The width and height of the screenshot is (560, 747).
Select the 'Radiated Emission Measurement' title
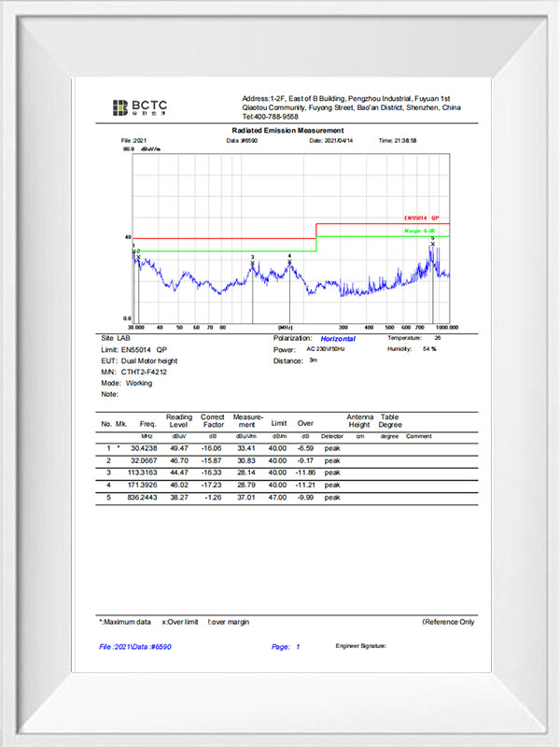tap(287, 130)
